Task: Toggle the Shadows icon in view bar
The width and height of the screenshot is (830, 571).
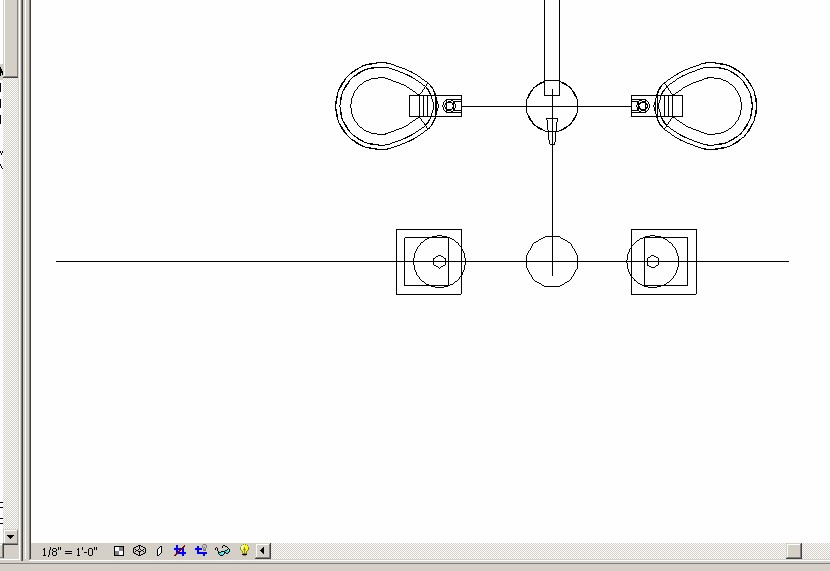Action: pos(159,551)
